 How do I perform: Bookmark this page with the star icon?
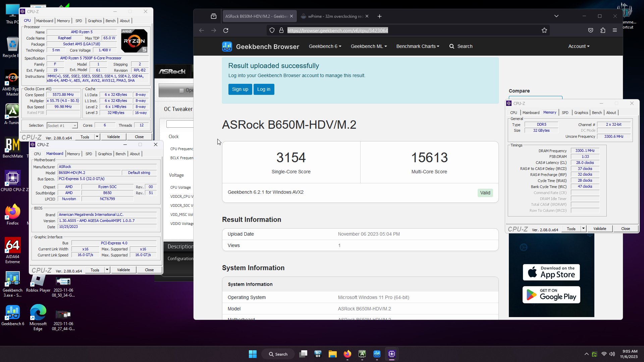[544, 31]
